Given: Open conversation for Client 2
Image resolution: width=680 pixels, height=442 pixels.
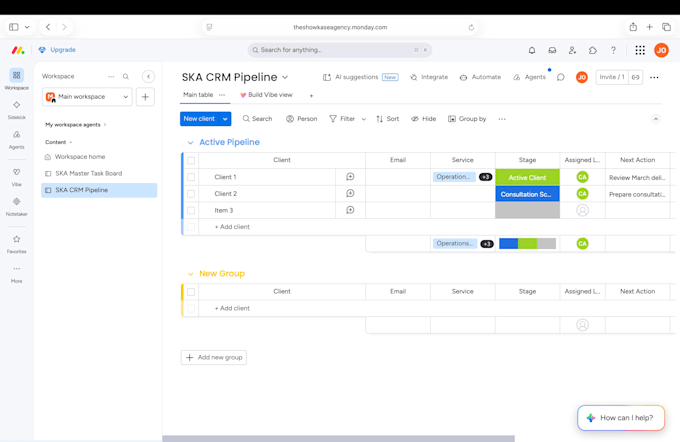Looking at the screenshot, I should point(350,193).
